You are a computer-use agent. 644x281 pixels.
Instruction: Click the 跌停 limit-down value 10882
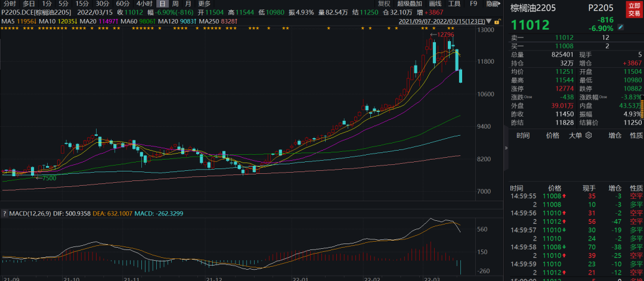click(x=631, y=89)
